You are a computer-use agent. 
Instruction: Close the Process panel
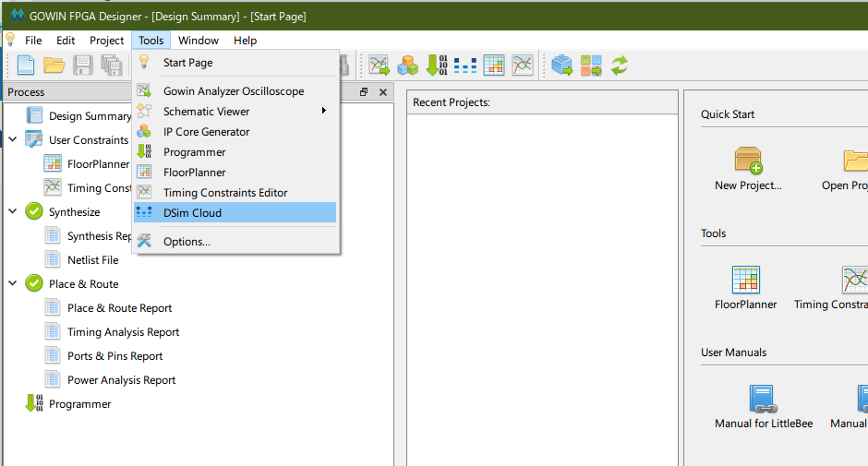[383, 92]
